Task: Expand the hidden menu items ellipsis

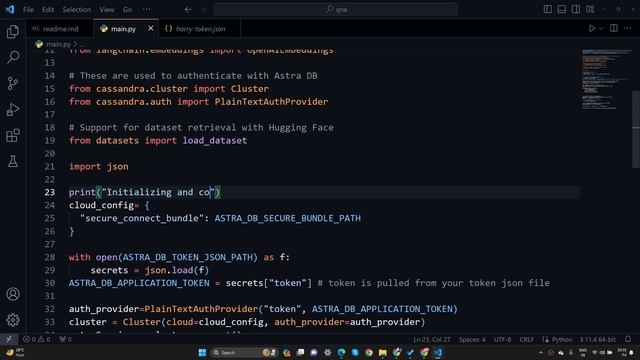Action: (x=147, y=9)
